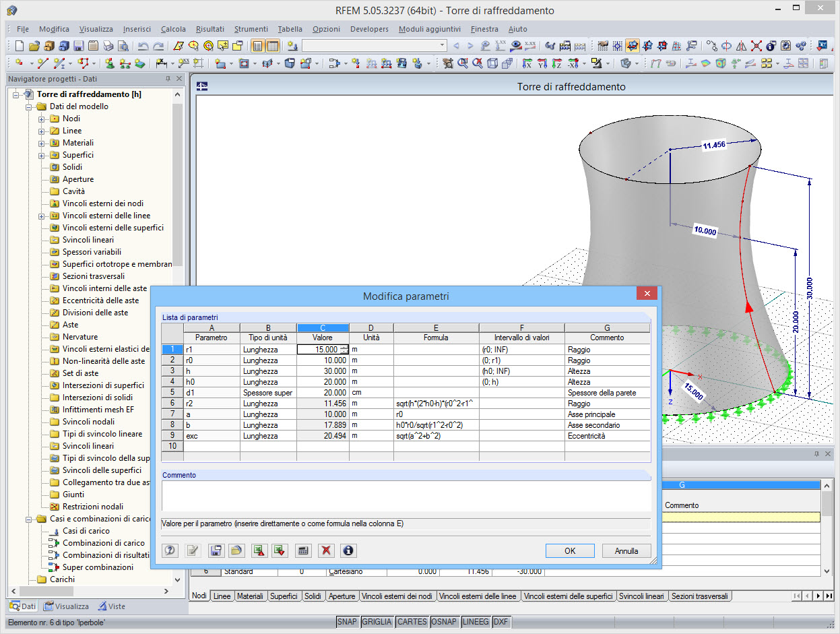Image resolution: width=840 pixels, height=634 pixels.
Task: Click the calculator icon in Modifica parametri
Action: [302, 550]
